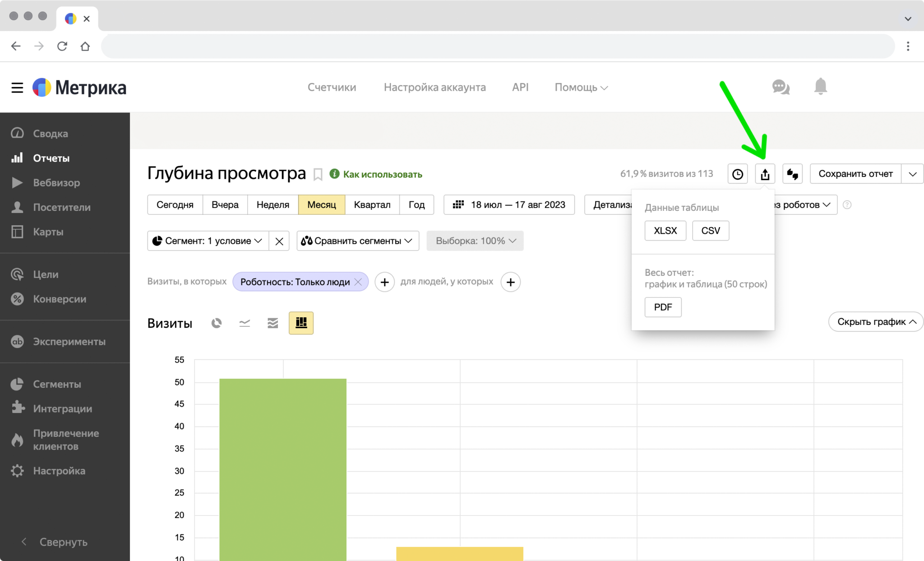Select the Квартал period

(x=372, y=205)
